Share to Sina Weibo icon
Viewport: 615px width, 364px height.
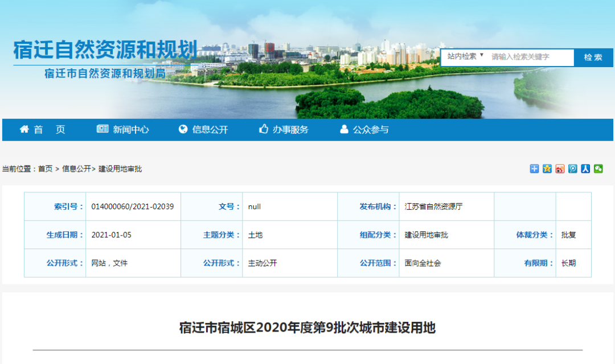pyautogui.click(x=560, y=169)
